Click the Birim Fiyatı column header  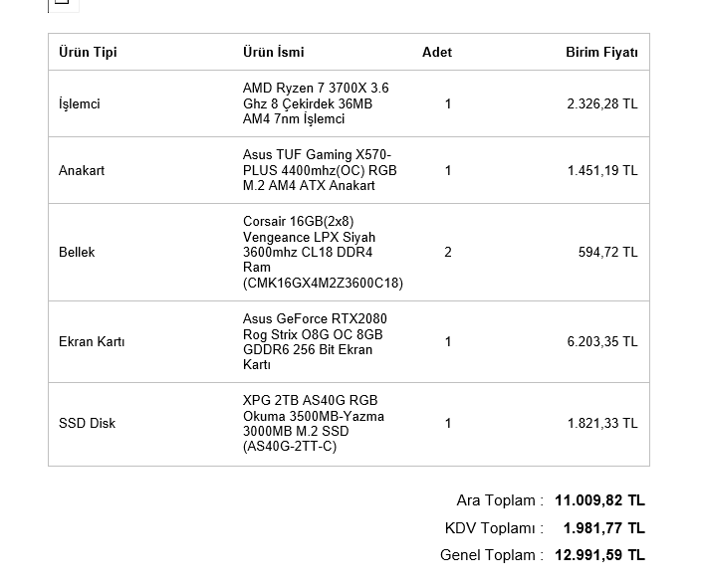(x=601, y=52)
